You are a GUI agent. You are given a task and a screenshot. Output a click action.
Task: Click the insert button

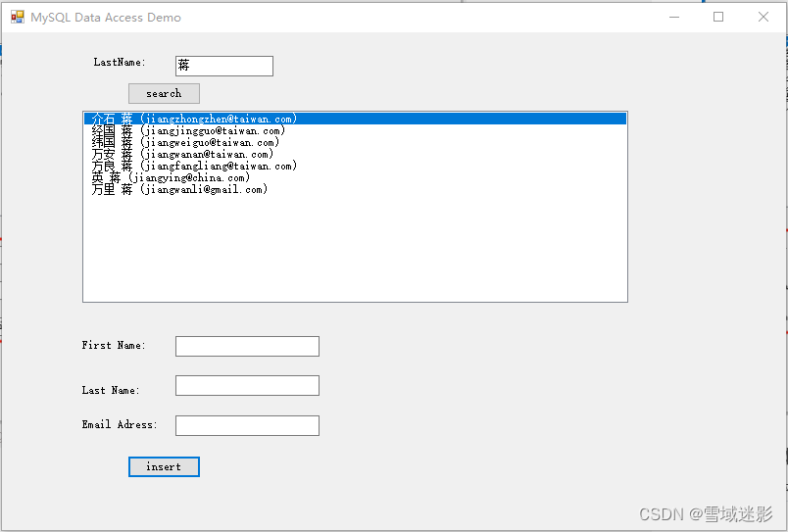coord(164,466)
